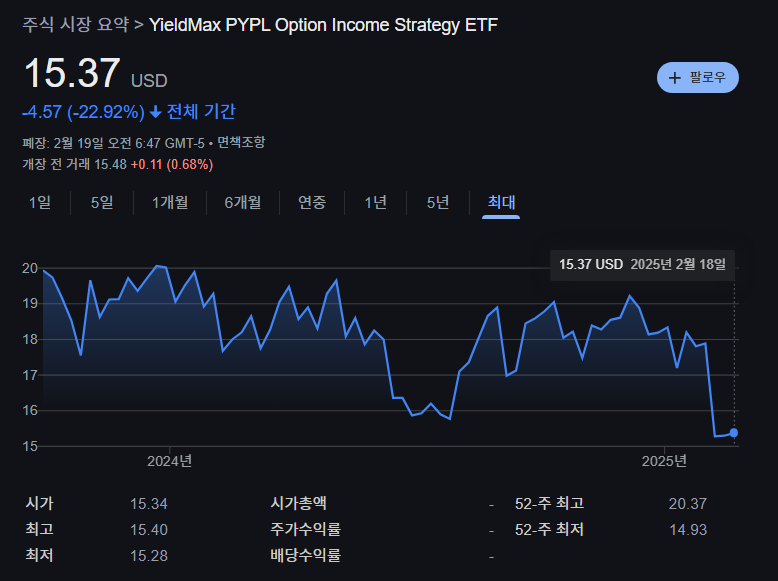Click the 시가 value 15.34
The height and width of the screenshot is (581, 778).
149,504
